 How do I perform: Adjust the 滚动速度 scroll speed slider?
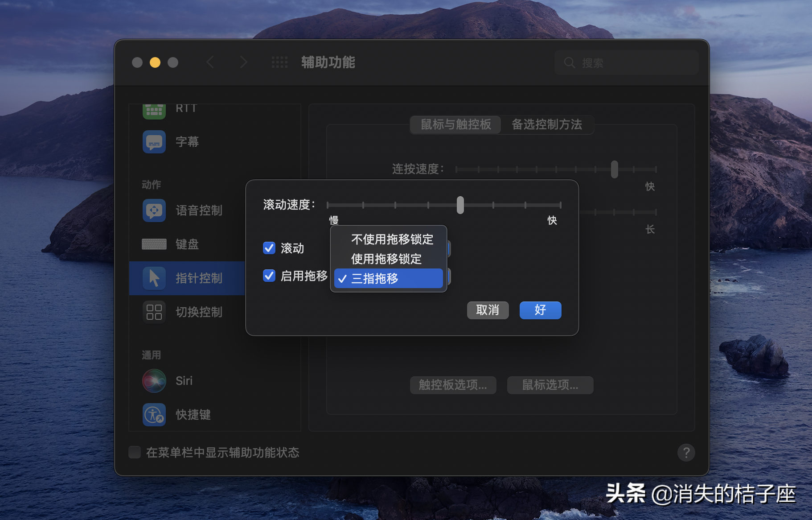[x=460, y=205]
